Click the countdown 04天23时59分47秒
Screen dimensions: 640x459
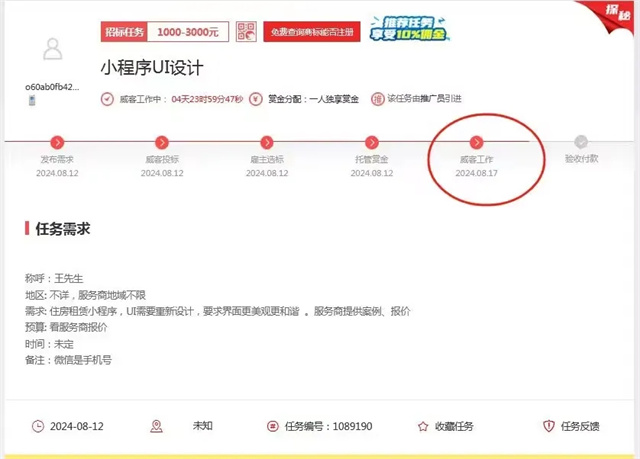[x=207, y=99]
